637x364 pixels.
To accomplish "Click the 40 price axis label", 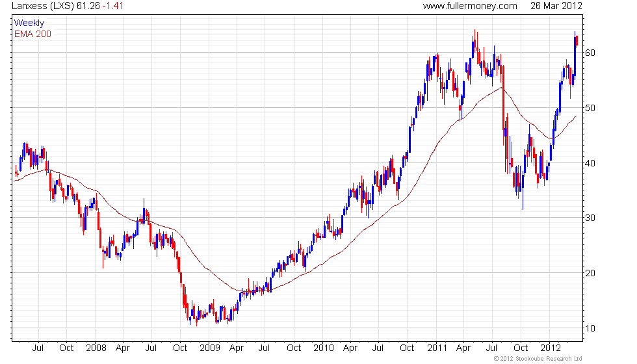I will pyautogui.click(x=590, y=163).
